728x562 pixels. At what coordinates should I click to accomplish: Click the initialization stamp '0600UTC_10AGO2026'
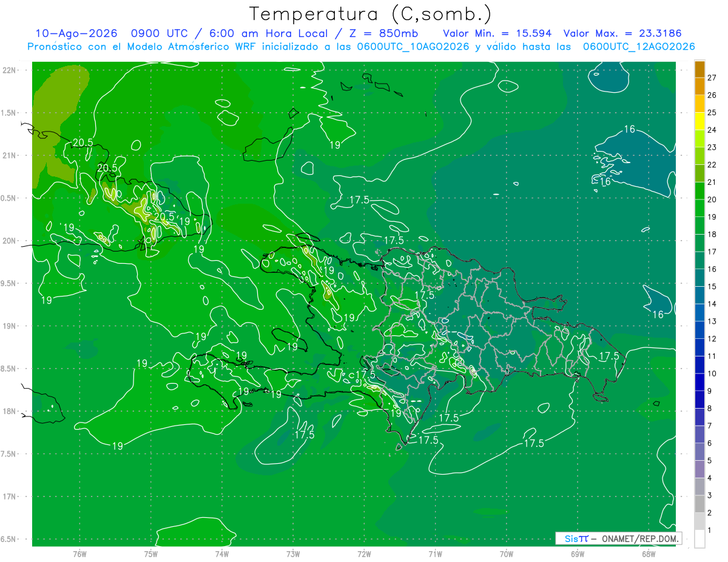413,47
